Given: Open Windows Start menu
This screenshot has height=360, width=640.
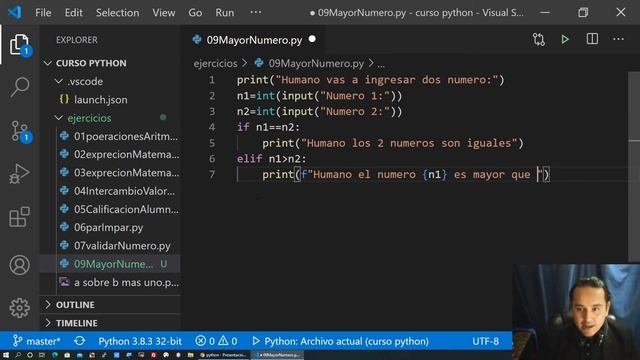Looking at the screenshot, I should (x=6, y=355).
